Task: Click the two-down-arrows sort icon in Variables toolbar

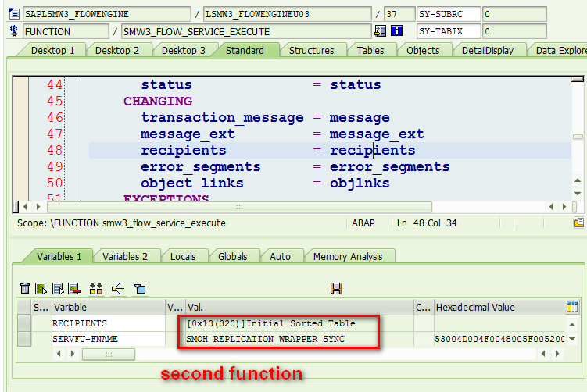Action: click(96, 288)
